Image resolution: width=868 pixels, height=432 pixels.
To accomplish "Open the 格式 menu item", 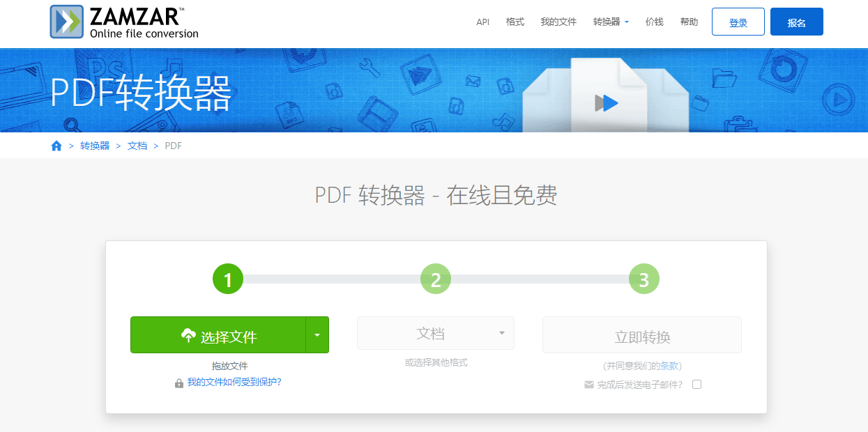I will click(x=515, y=22).
